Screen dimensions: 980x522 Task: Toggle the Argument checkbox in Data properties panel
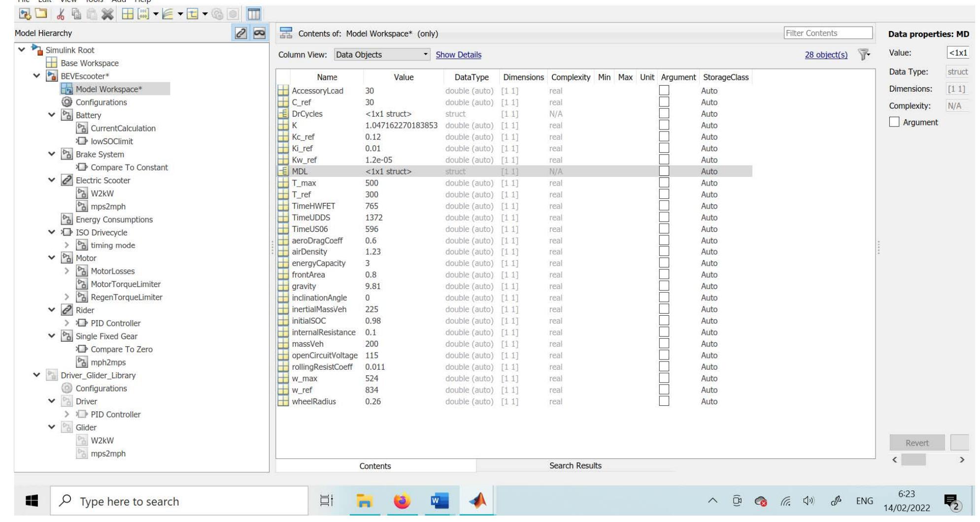(x=894, y=122)
